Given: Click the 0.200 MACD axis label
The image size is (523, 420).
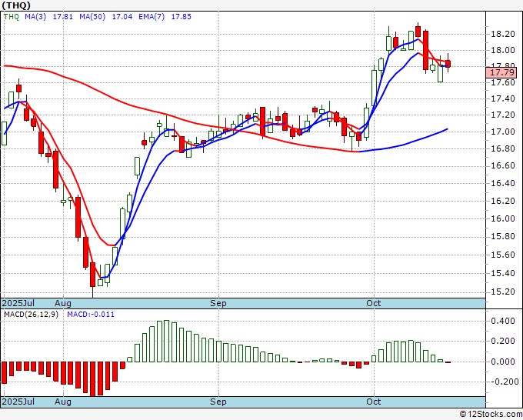Looking at the screenshot, I should click(x=503, y=342).
